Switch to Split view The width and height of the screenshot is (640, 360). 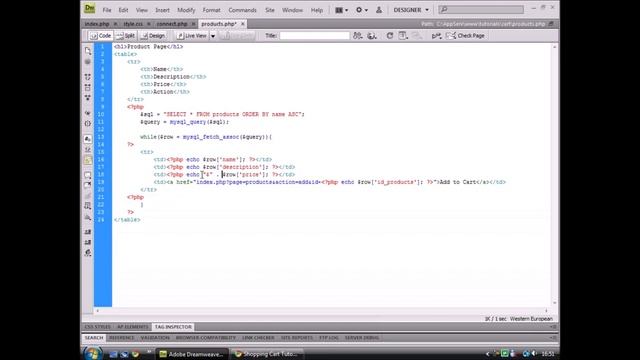pyautogui.click(x=126, y=36)
